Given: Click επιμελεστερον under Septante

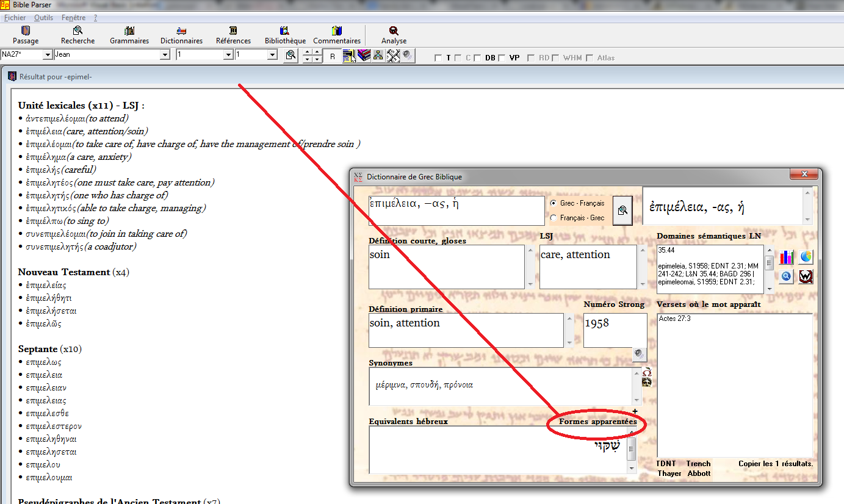Looking at the screenshot, I should pos(54,426).
